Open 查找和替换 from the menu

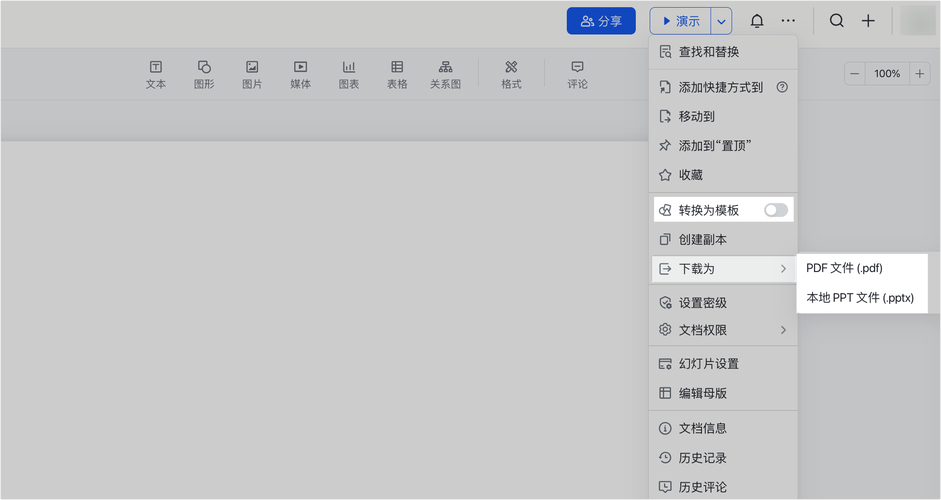pyautogui.click(x=709, y=52)
